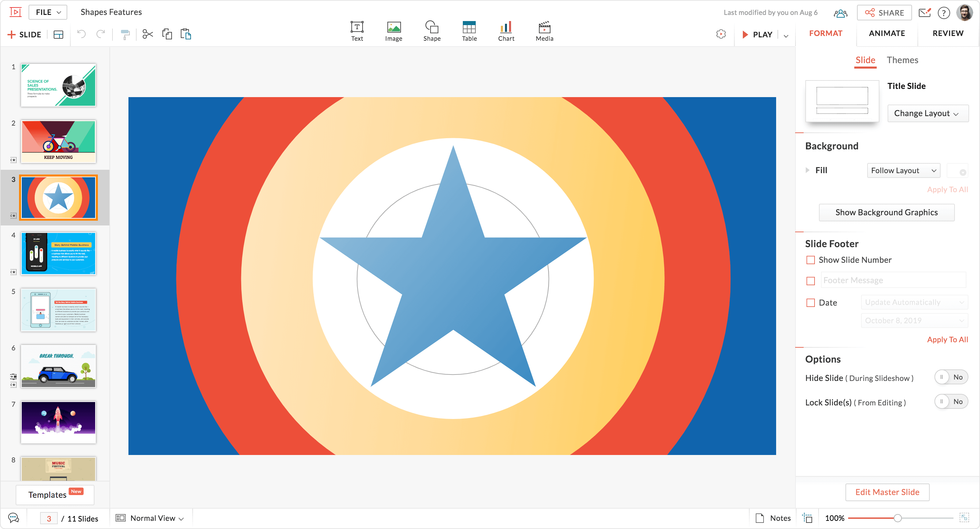
Task: Open the comments chat icon
Action: (13, 517)
